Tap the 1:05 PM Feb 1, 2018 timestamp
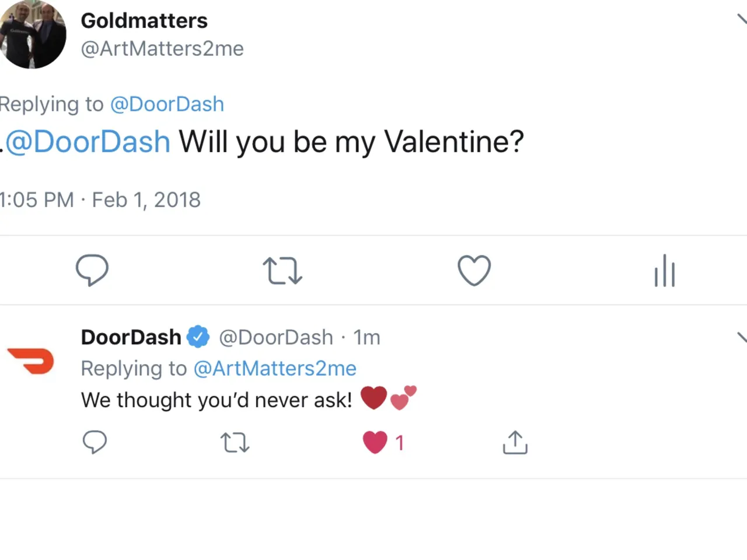747x560 pixels. click(x=100, y=199)
